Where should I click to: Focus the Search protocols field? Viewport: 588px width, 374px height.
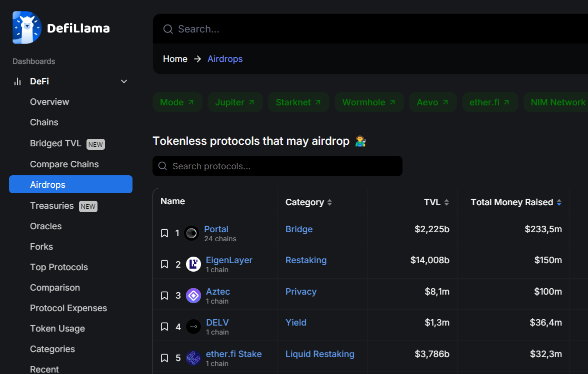[x=277, y=166]
